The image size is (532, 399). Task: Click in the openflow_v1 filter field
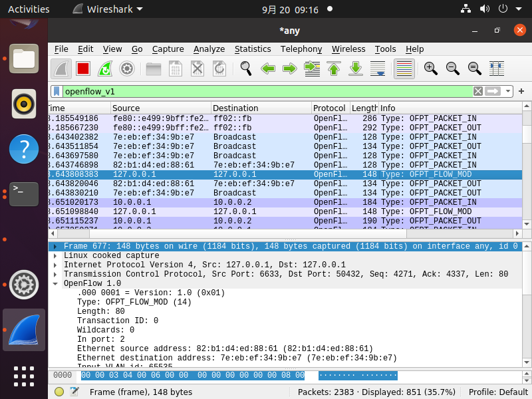pos(267,91)
